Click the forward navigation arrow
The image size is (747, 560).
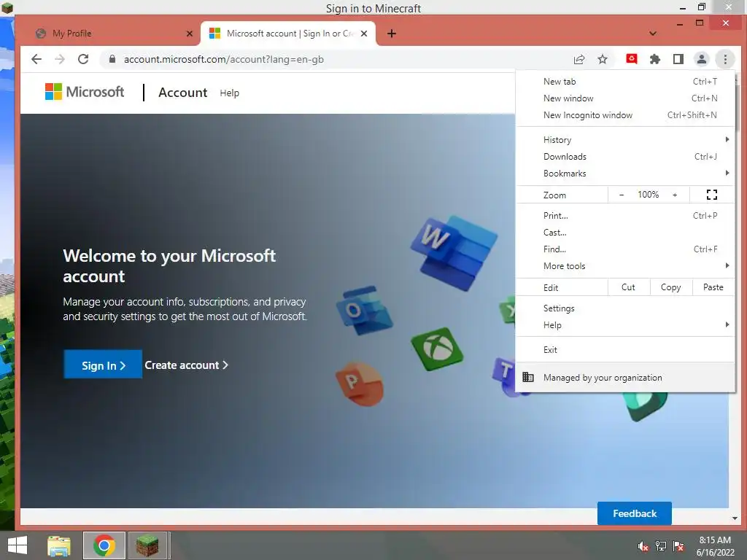60,59
